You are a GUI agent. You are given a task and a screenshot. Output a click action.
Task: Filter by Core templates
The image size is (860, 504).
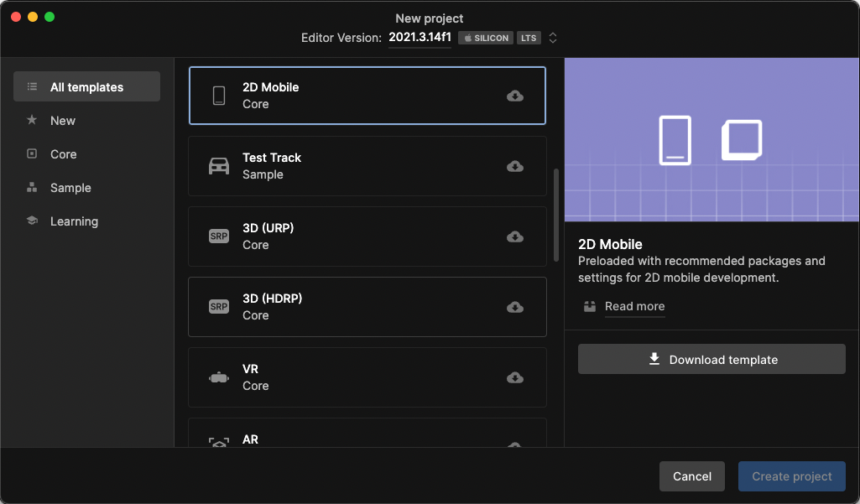pyautogui.click(x=86, y=154)
